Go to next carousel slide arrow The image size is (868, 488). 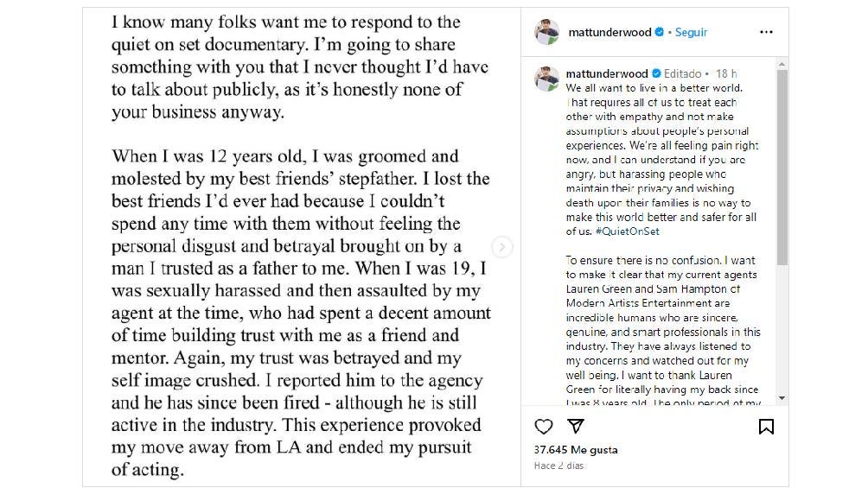pyautogui.click(x=501, y=248)
